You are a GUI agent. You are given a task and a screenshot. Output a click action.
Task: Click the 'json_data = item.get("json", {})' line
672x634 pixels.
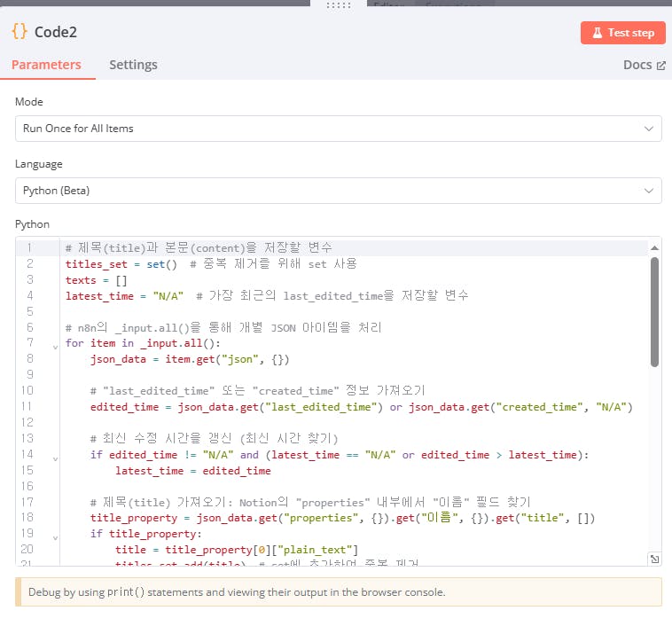pos(190,359)
